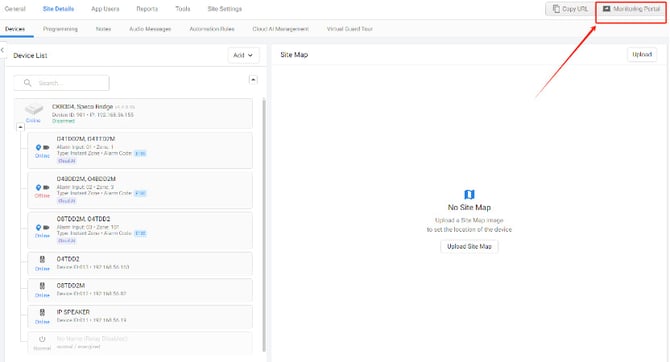This screenshot has width=670, height=362.
Task: Open the Automation Rules sub-tab
Action: click(212, 29)
